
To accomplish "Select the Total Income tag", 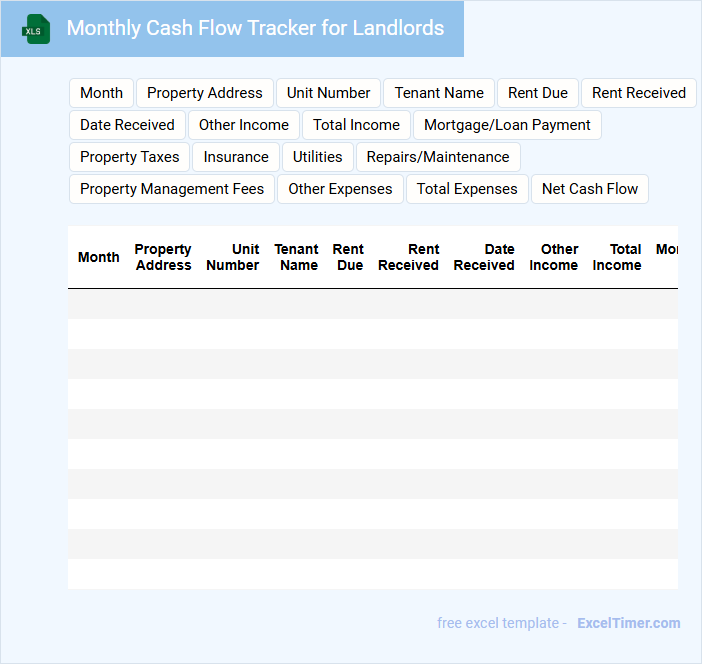I will pyautogui.click(x=356, y=125).
